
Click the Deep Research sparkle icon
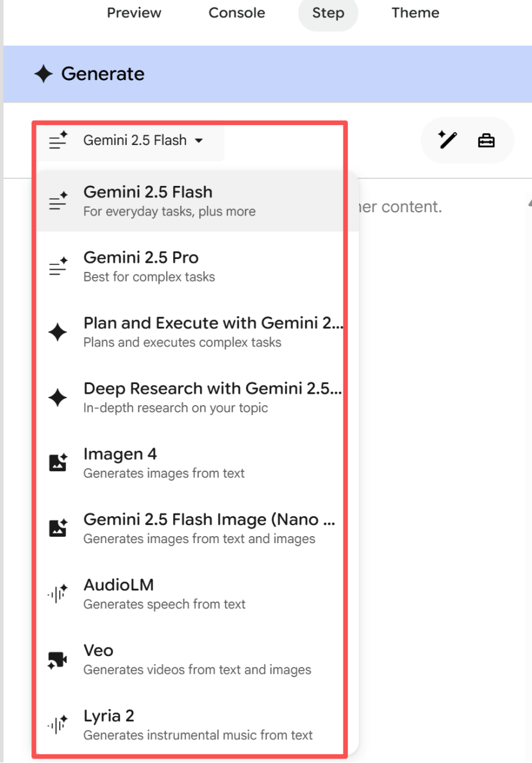click(x=58, y=397)
